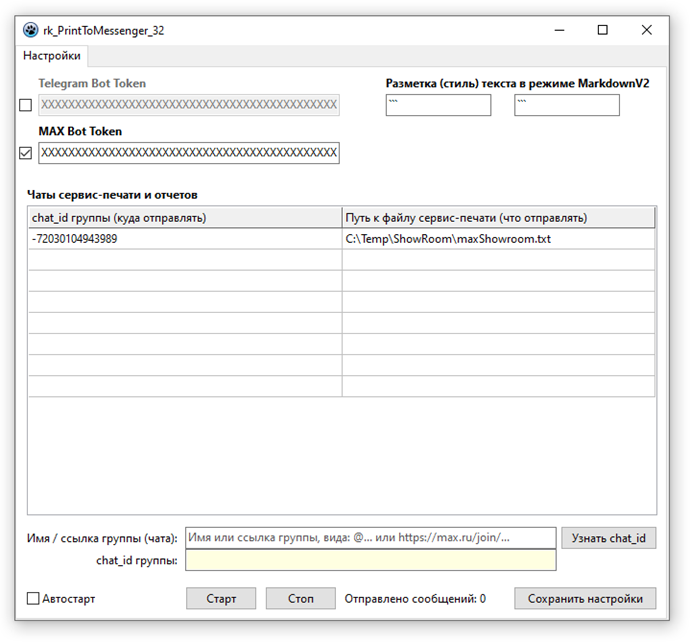Uncheck the MAX Bot Token checkbox

26,153
